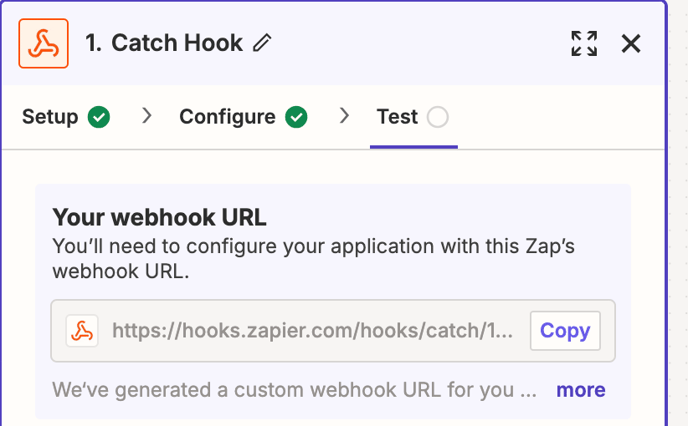
Task: Click the green checkmark beside Configure
Action: pos(296,117)
